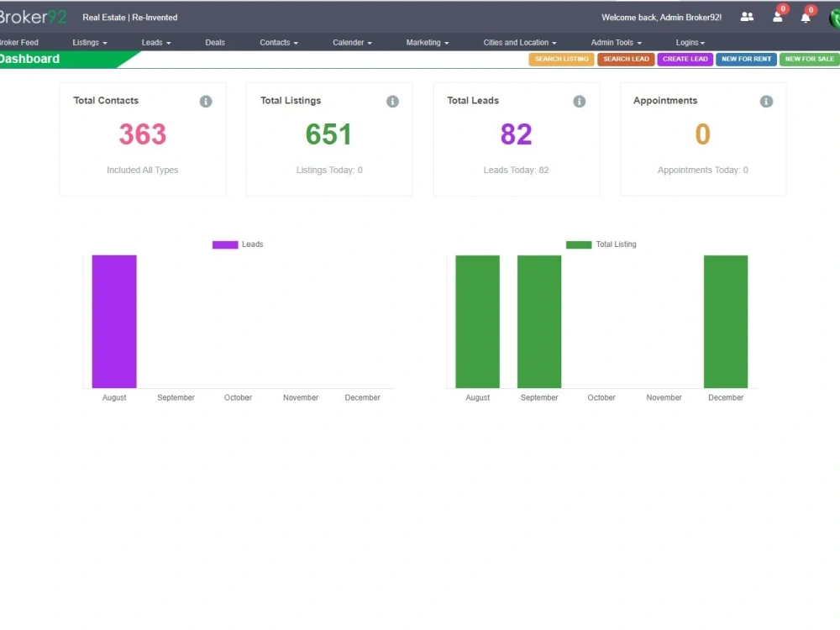The height and width of the screenshot is (630, 840).
Task: Open the bell alerts icon
Action: coord(806,18)
